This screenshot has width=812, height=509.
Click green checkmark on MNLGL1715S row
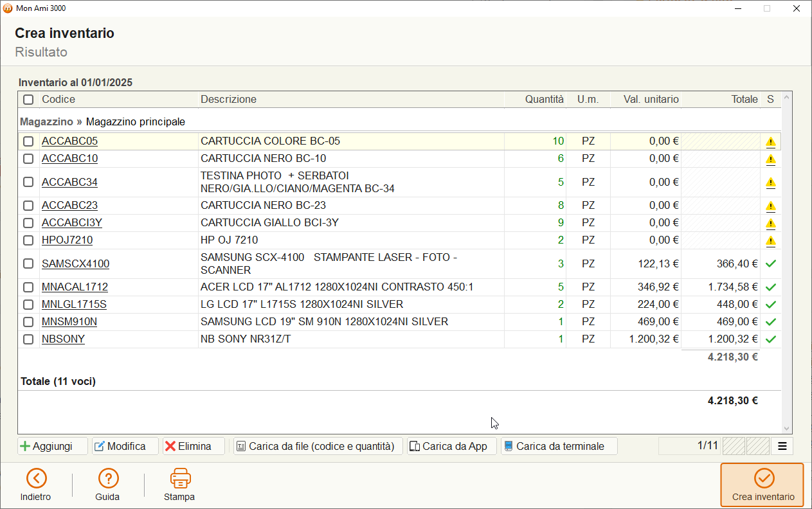coord(771,305)
